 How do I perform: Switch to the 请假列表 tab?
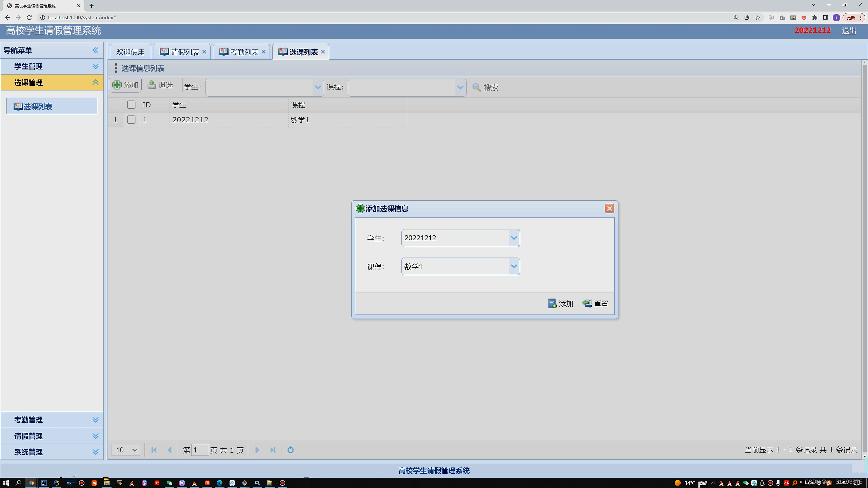pos(185,52)
